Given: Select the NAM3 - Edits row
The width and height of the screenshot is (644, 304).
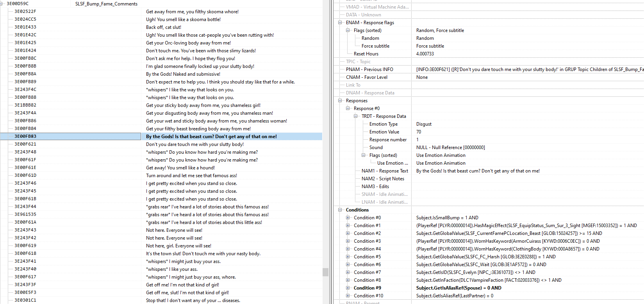Looking at the screenshot, I should [489, 187].
